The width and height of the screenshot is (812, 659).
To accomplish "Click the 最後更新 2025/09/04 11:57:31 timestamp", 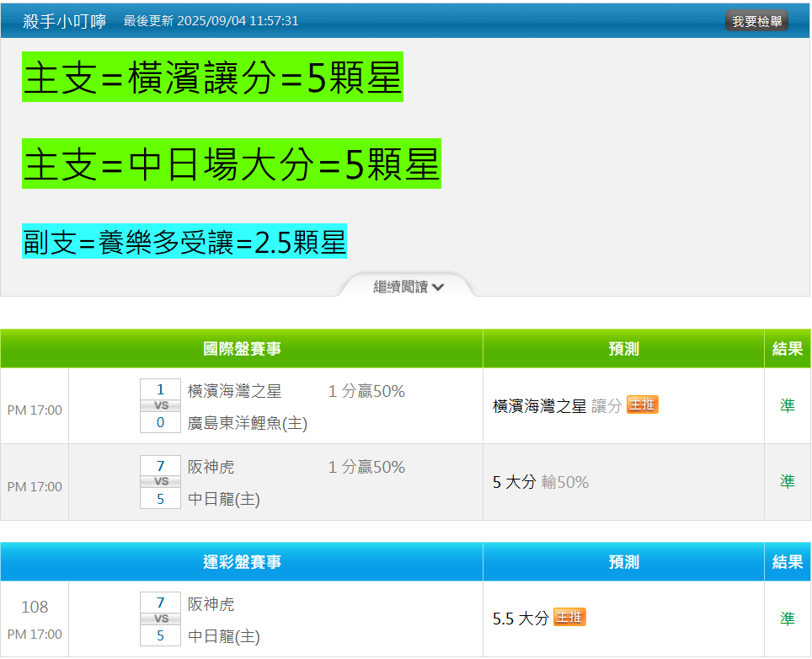I will click(x=211, y=21).
